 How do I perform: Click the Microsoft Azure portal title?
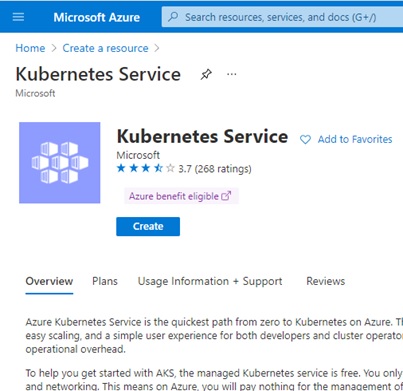(x=97, y=17)
